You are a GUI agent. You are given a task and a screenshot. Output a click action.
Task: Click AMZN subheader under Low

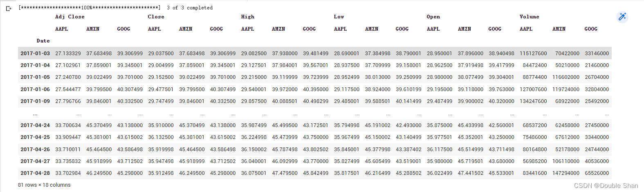[x=372, y=29]
